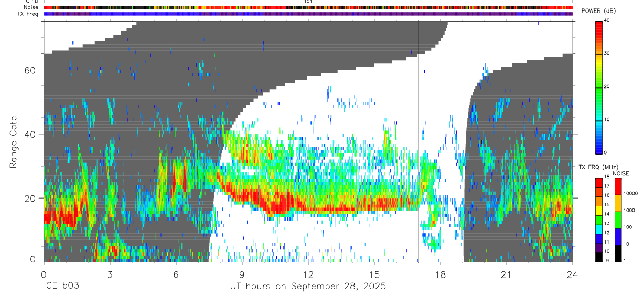Click the '1000' value on the NOISE scale
The height and width of the screenshot is (297, 644).
point(629,211)
